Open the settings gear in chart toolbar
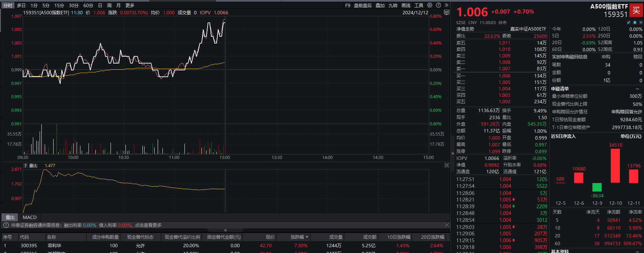The height and width of the screenshot is (253, 644). pos(430,5)
